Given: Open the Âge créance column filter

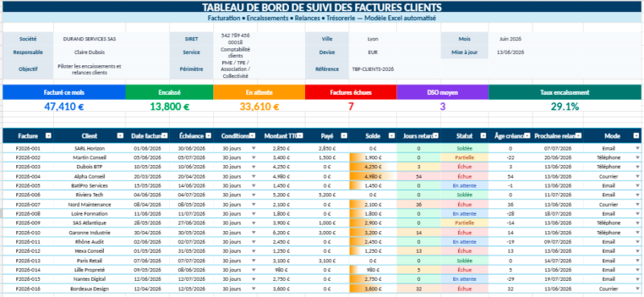Looking at the screenshot, I should coord(527,135).
